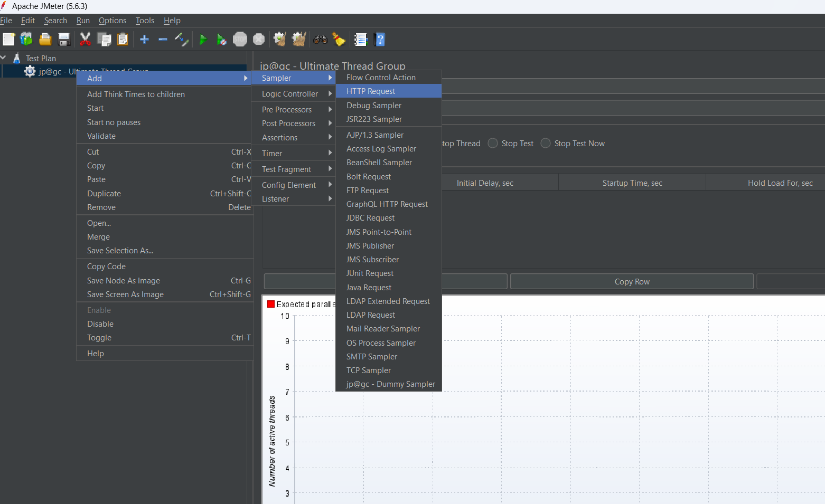Viewport: 825px width, 504px height.
Task: Click the Test Plan flask icon
Action: 17,58
